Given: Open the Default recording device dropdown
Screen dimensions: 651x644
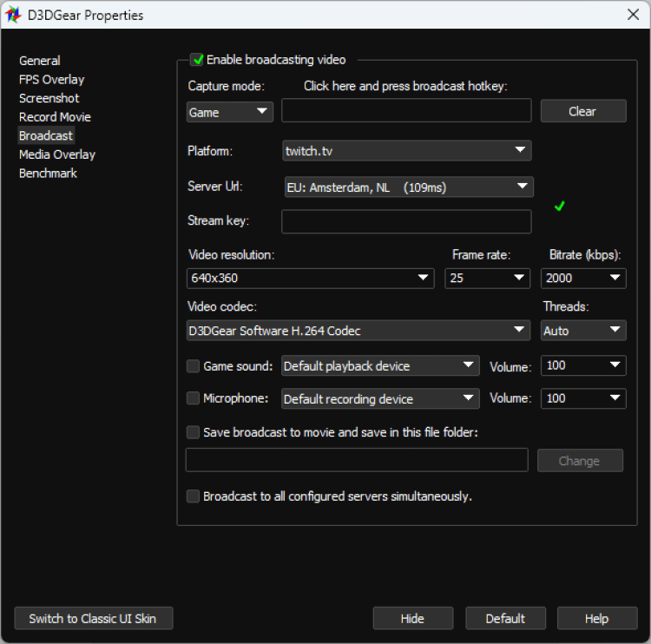Looking at the screenshot, I should tap(380, 398).
